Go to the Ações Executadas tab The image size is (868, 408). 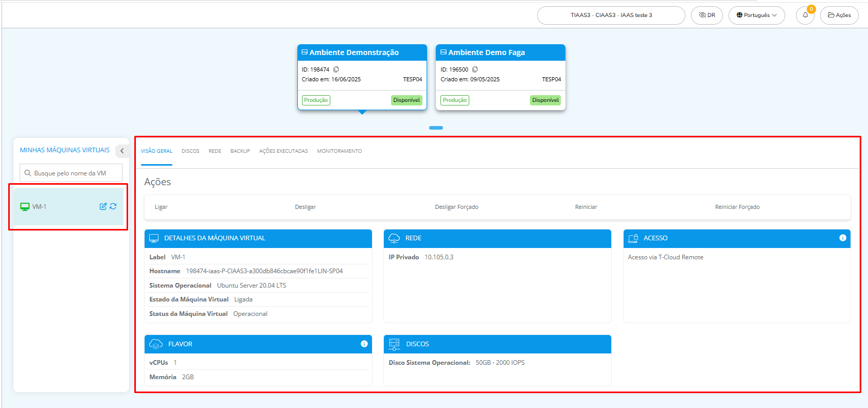284,151
